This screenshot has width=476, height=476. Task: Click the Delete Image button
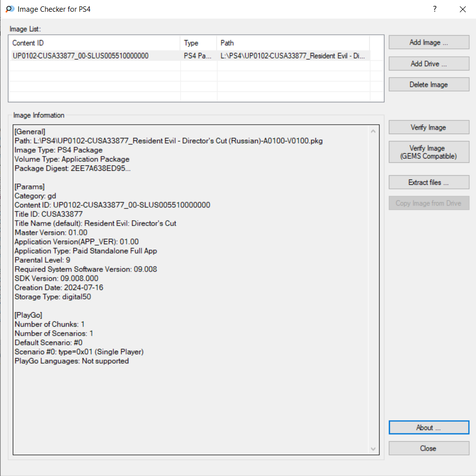(x=429, y=85)
